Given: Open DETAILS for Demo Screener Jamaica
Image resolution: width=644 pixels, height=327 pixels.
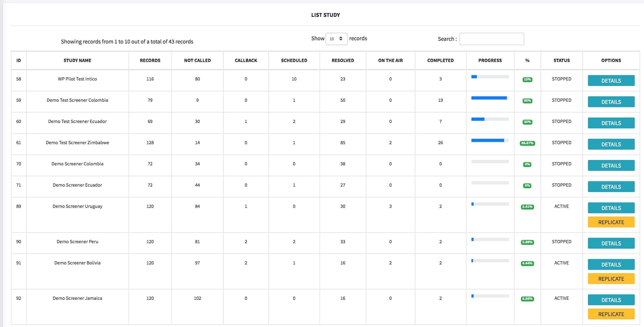Looking at the screenshot, I should click(x=611, y=300).
